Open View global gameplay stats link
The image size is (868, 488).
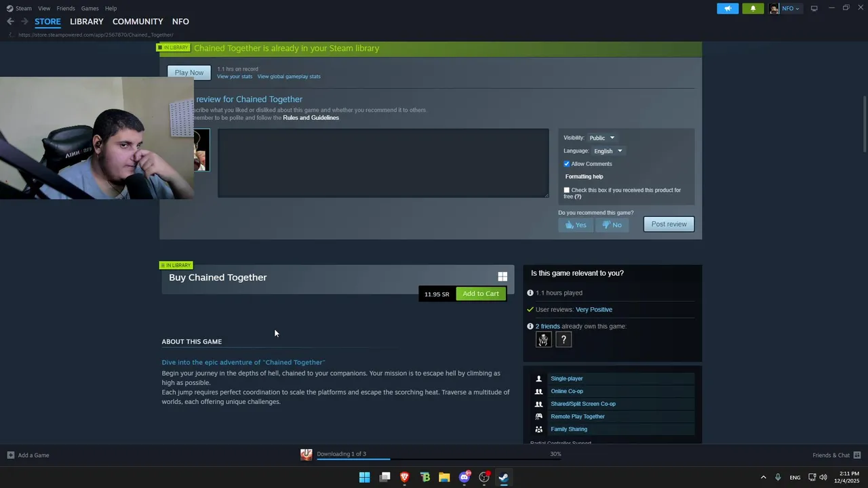click(289, 77)
